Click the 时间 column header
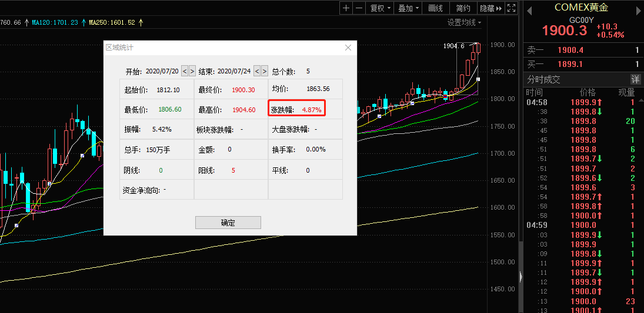 pyautogui.click(x=534, y=92)
